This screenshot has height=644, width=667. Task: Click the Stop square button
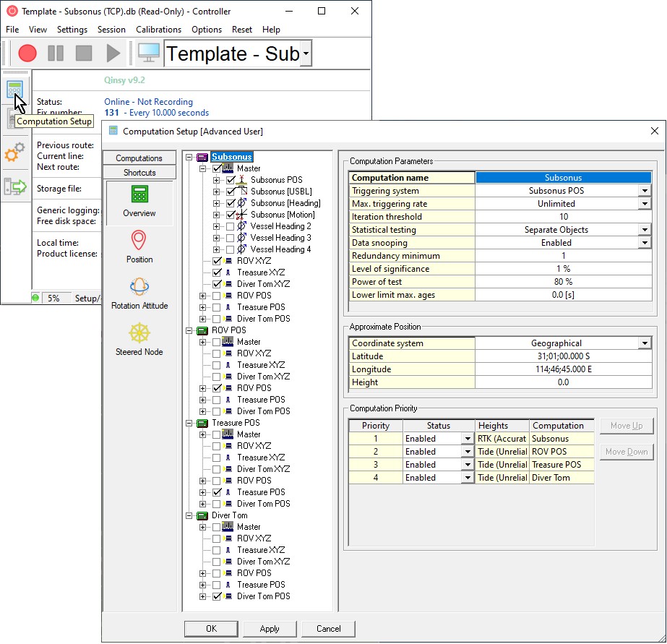coord(85,53)
